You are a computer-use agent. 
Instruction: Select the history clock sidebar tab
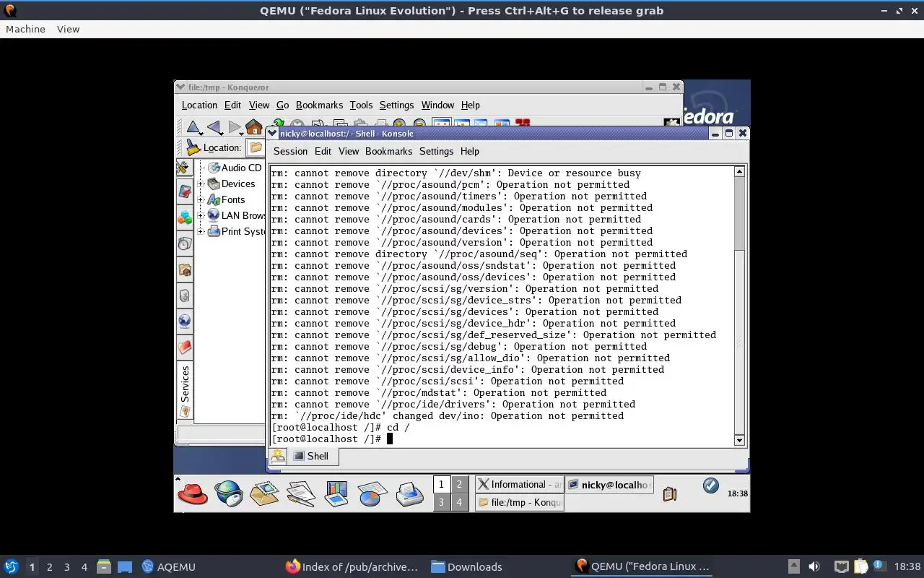coord(184,243)
